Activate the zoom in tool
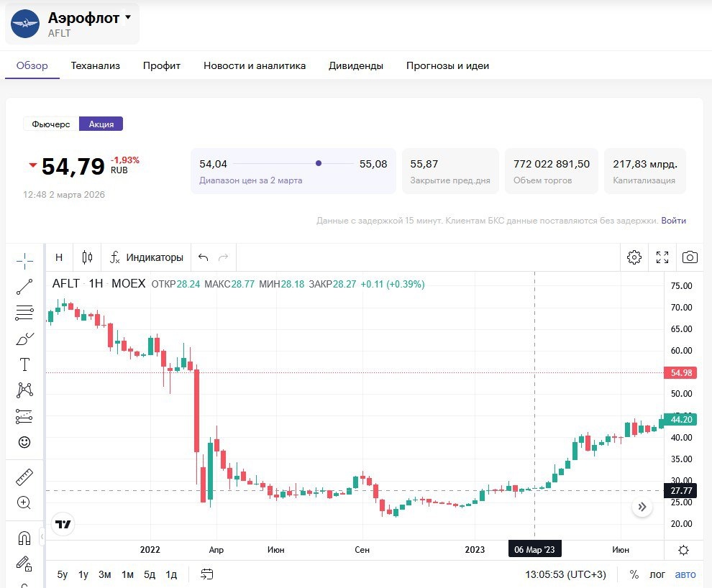Screen dimensions: 712x588 coord(24,502)
